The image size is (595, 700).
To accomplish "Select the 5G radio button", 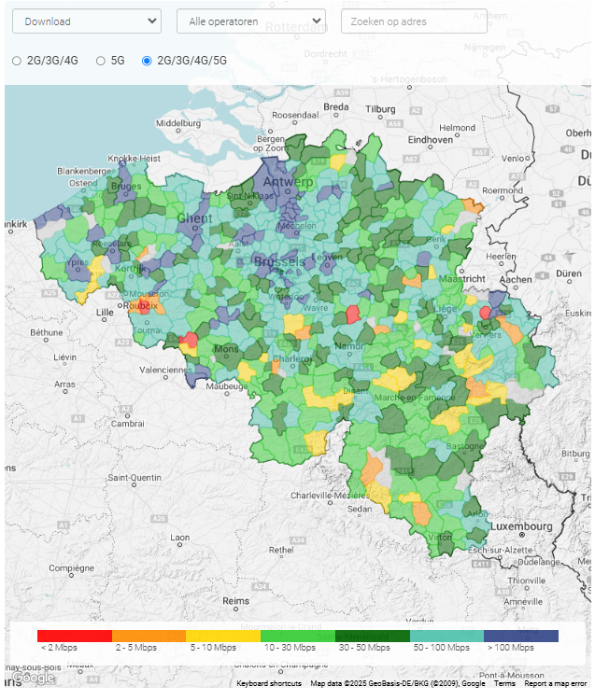I will click(x=101, y=61).
